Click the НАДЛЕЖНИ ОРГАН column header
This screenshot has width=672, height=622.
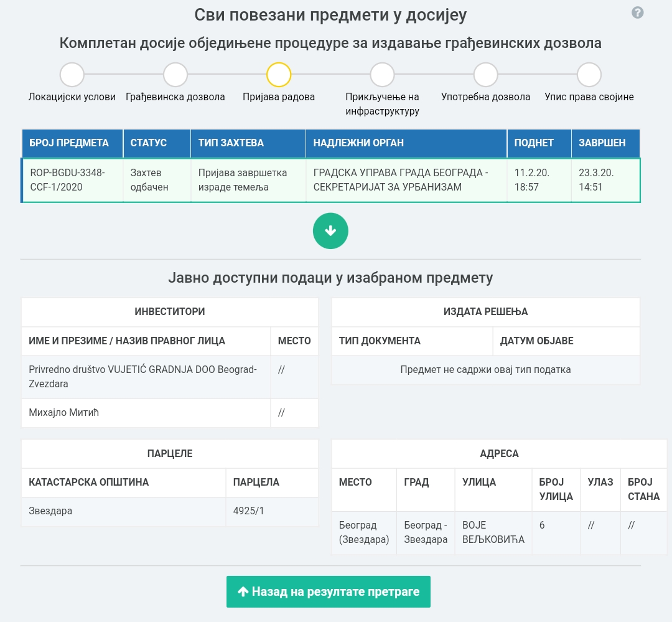point(406,143)
